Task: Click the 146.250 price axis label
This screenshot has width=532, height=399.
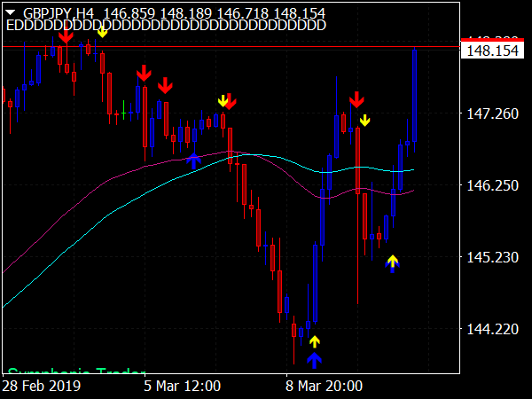Action: 493,185
